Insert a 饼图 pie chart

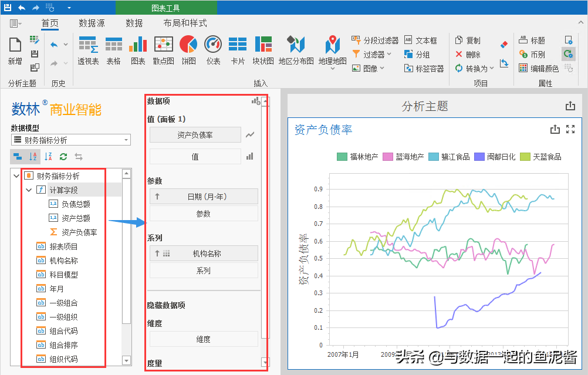click(188, 52)
